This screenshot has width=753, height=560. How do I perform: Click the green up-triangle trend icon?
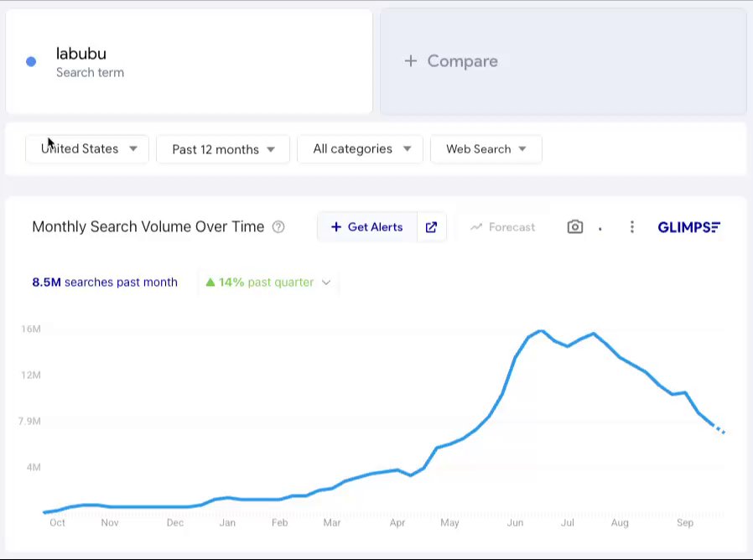[210, 283]
